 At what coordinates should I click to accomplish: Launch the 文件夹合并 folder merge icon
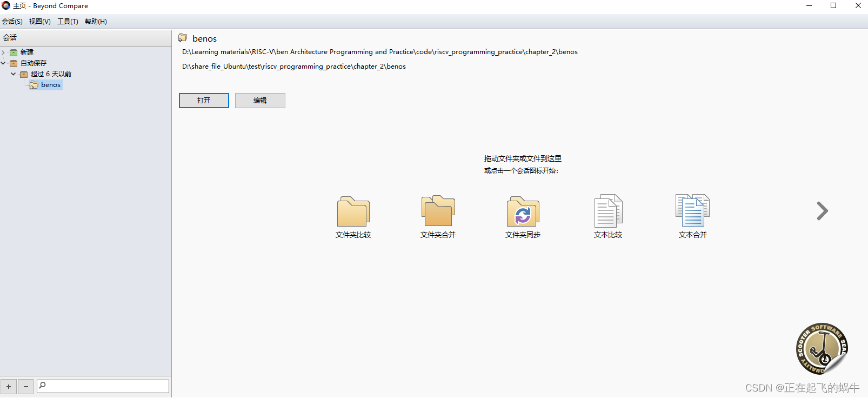(438, 211)
